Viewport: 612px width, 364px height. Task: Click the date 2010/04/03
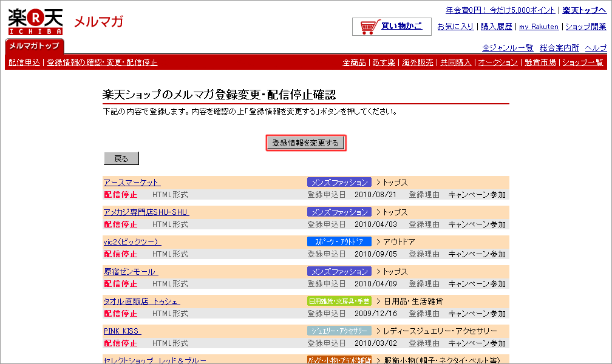pos(375,224)
